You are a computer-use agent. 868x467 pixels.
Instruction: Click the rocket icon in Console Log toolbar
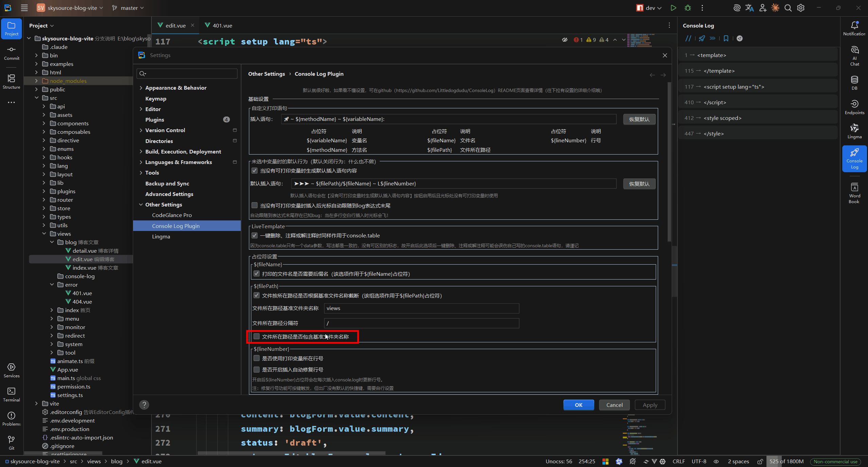click(x=702, y=38)
